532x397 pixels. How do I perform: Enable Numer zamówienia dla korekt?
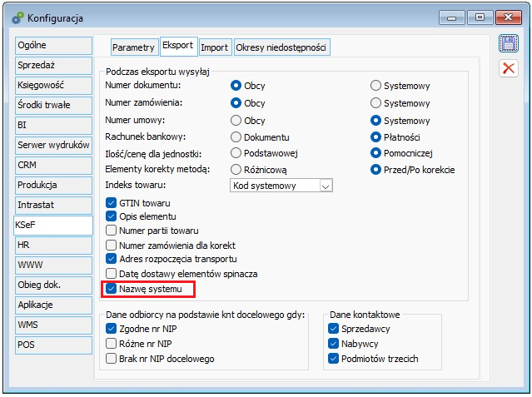[111, 245]
